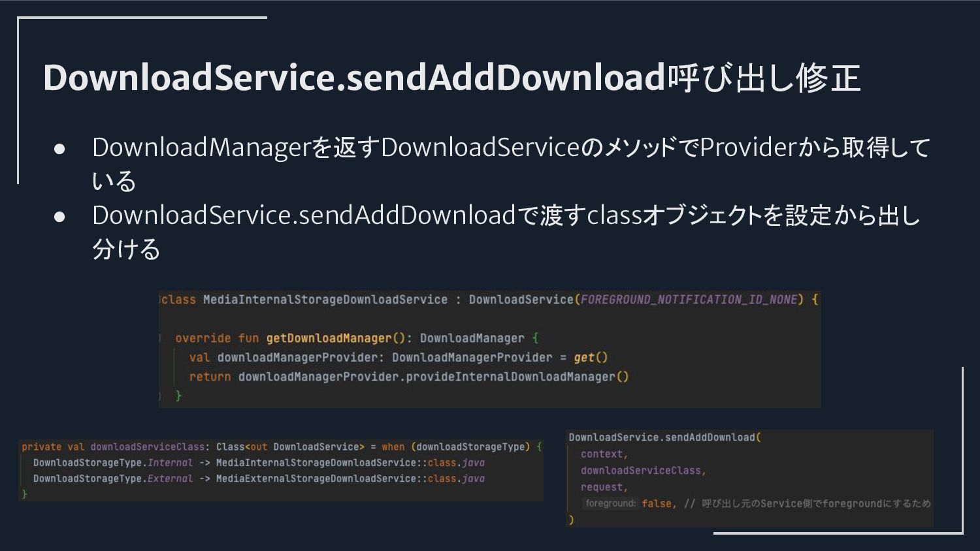Click the 'downloadServiceClass,' argument line
The height and width of the screenshot is (551, 980).
[x=644, y=471]
